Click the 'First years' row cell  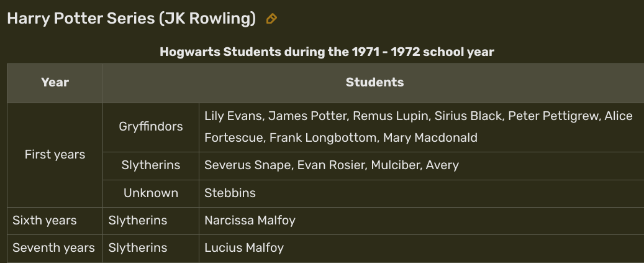[x=55, y=155]
